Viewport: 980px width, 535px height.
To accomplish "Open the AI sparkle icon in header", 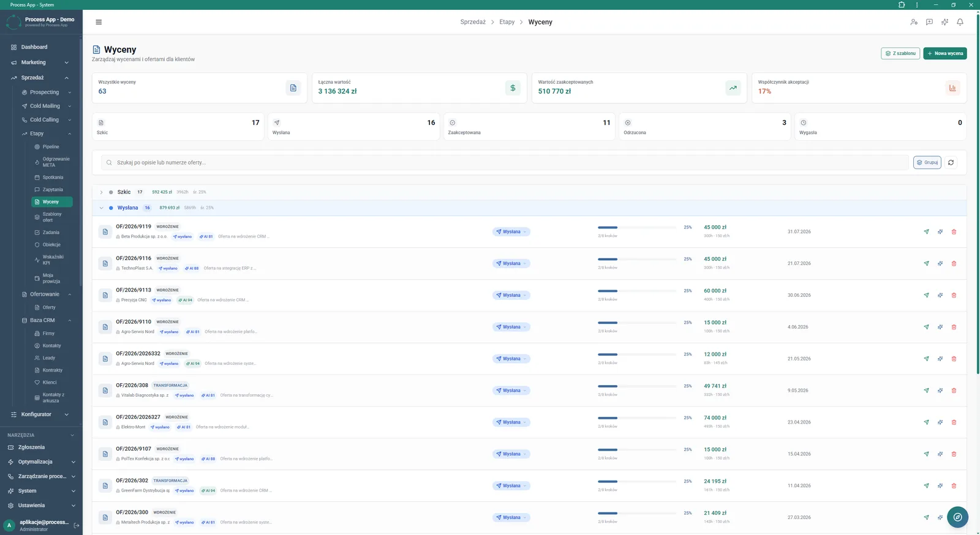I will coord(944,22).
